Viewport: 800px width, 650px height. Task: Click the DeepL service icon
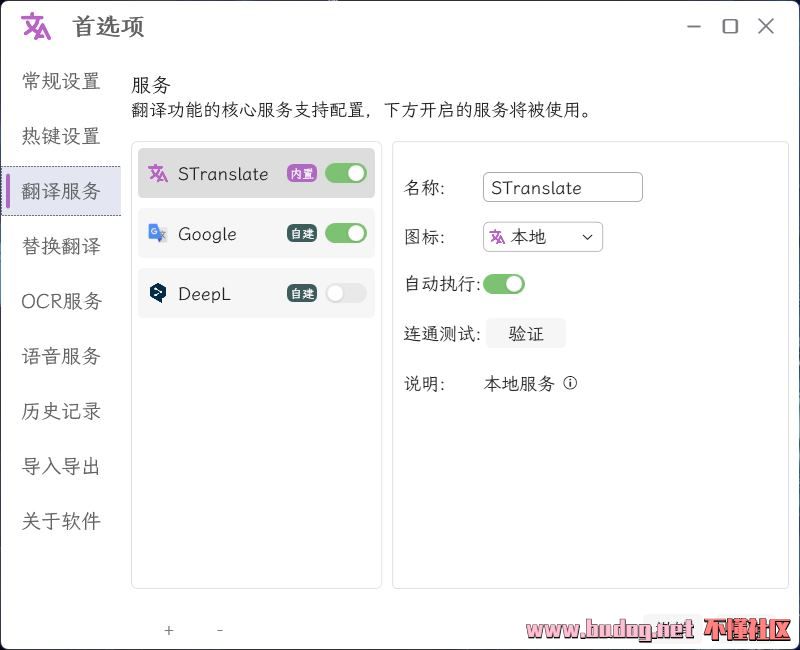click(x=158, y=293)
